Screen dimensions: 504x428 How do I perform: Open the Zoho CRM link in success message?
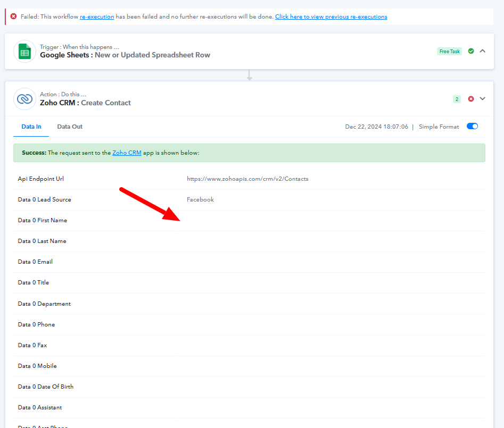(x=127, y=153)
